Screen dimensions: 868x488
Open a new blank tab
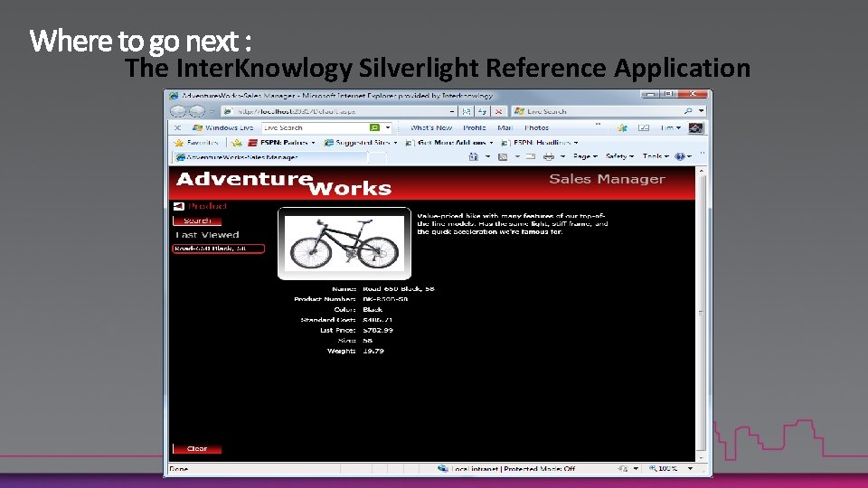coord(378,157)
